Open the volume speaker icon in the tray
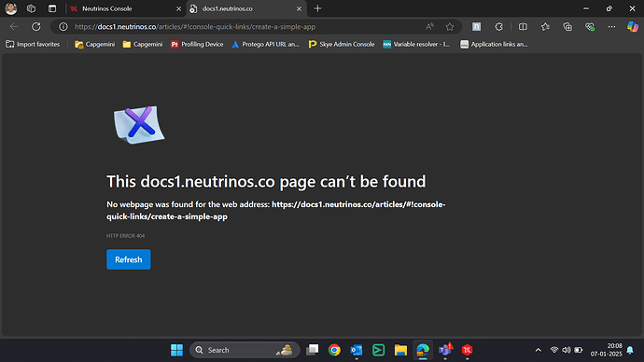Image resolution: width=644 pixels, height=362 pixels. (x=567, y=350)
